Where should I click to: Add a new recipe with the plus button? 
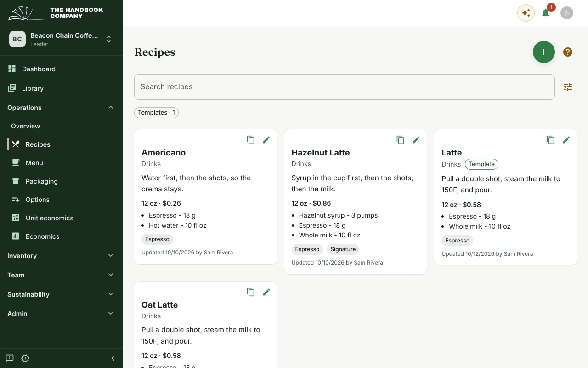(x=544, y=52)
